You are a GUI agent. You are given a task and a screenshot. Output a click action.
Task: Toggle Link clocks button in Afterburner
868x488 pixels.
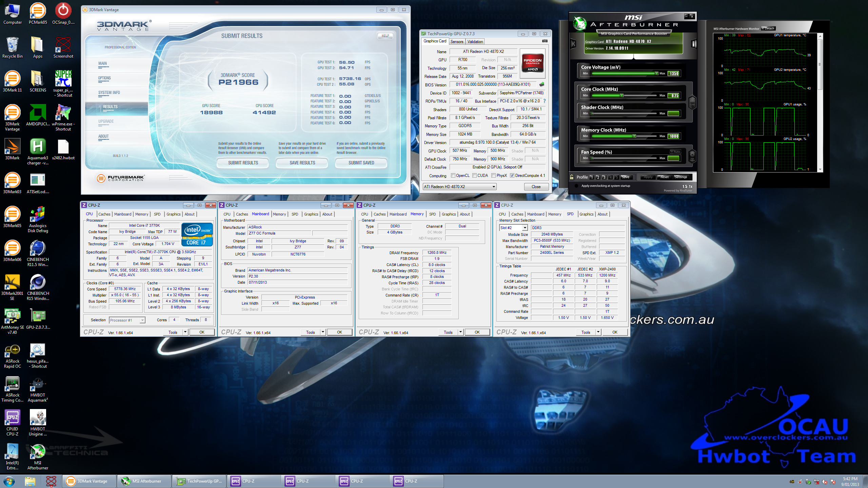(692, 102)
